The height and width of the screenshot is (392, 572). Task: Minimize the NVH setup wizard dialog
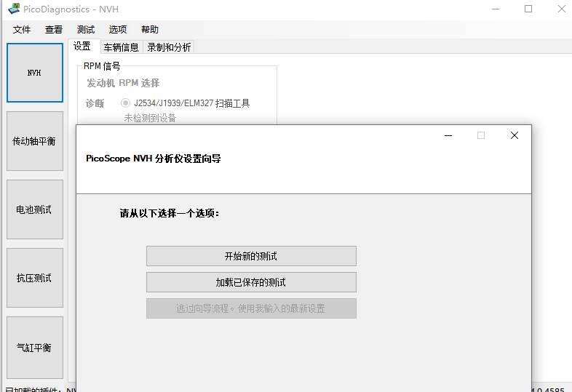(x=448, y=136)
